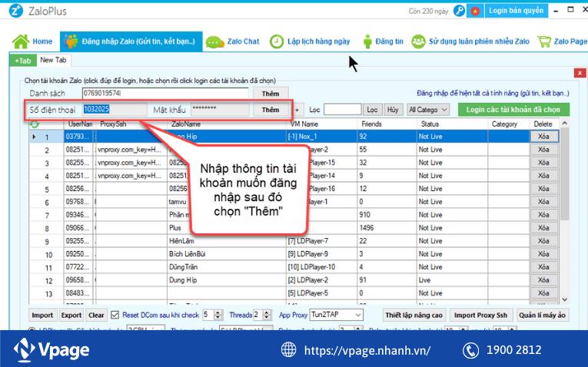The image size is (588, 367).
Task: Select the New Tab tab
Action: (53, 60)
